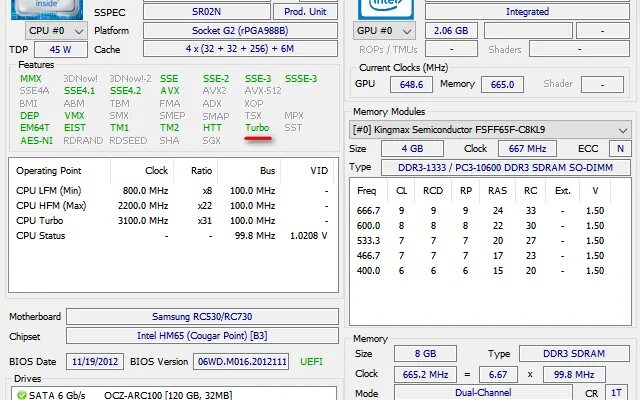This screenshot has width=640, height=400.
Task: Click the total memory size 8 GB field
Action: (x=425, y=353)
